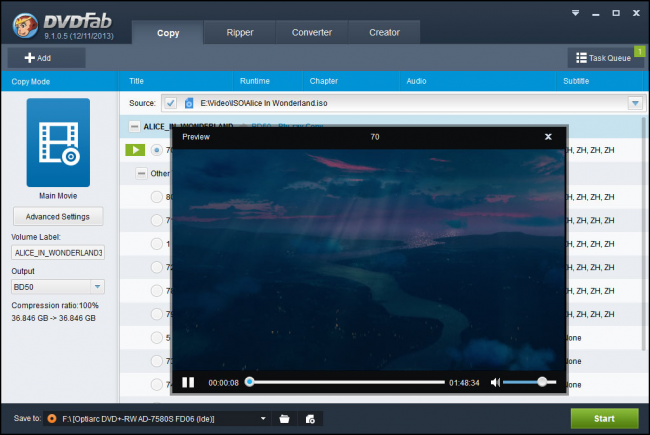
Task: Select the radio button for title 70
Action: point(156,150)
